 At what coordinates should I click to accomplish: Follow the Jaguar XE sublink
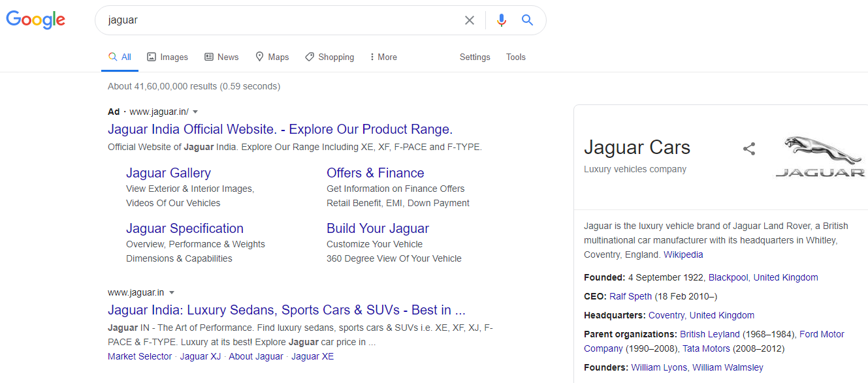coord(312,356)
